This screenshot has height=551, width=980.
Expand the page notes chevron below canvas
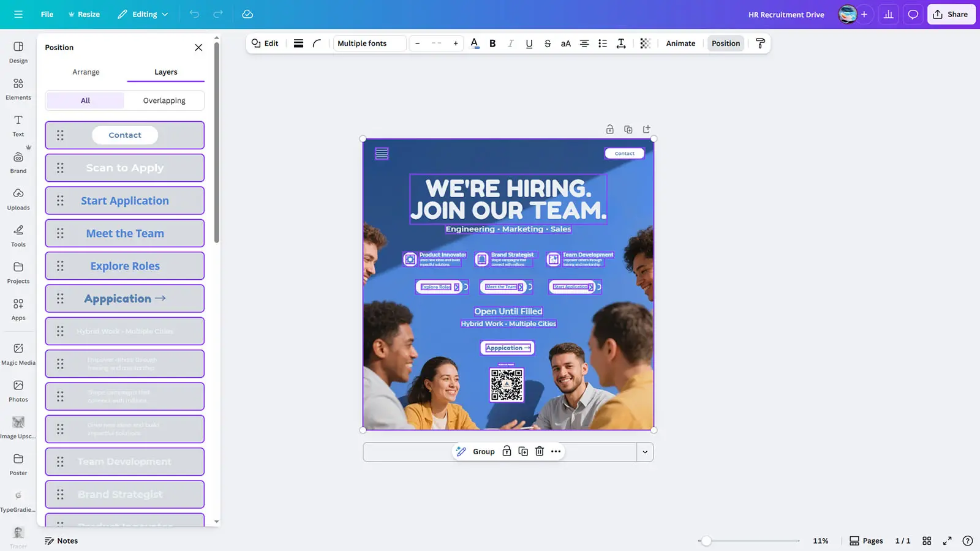[x=645, y=452]
